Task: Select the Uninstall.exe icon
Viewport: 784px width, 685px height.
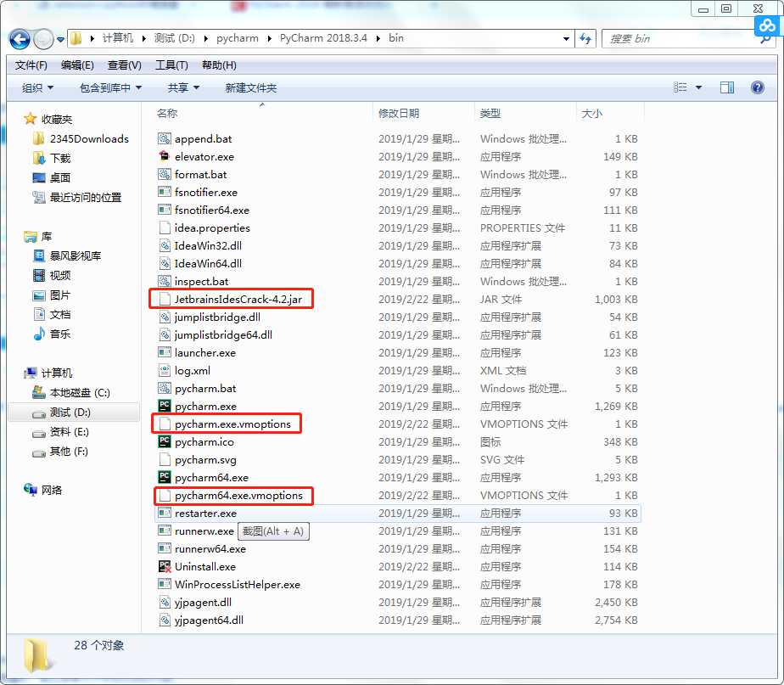Action: pos(165,566)
